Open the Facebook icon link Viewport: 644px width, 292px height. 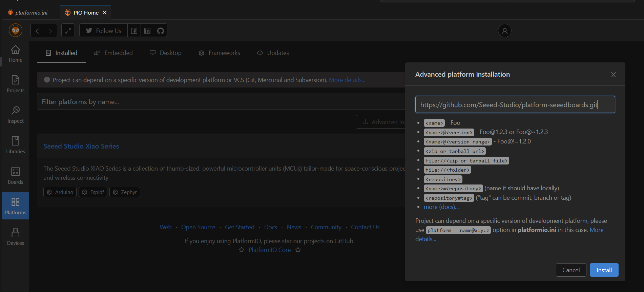click(134, 31)
